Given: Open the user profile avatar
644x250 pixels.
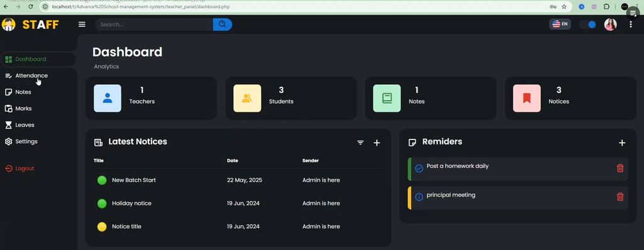Looking at the screenshot, I should (610, 24).
